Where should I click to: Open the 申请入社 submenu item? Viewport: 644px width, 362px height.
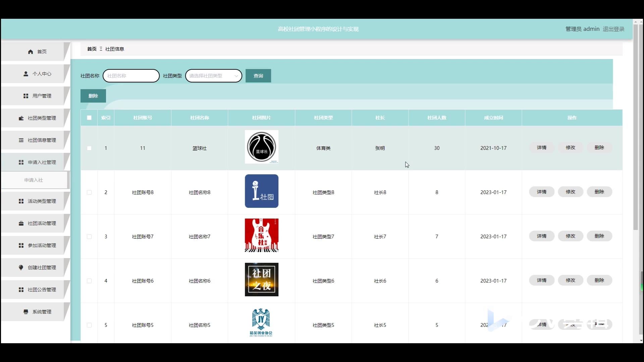coord(34,180)
